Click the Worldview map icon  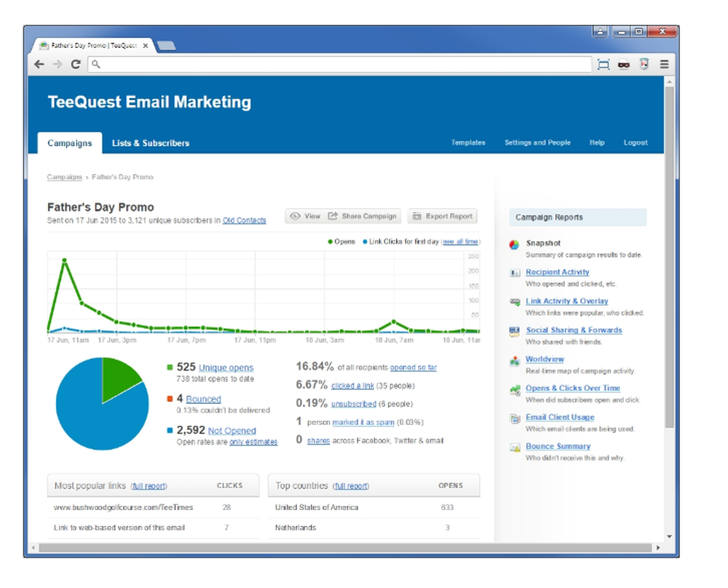point(515,361)
